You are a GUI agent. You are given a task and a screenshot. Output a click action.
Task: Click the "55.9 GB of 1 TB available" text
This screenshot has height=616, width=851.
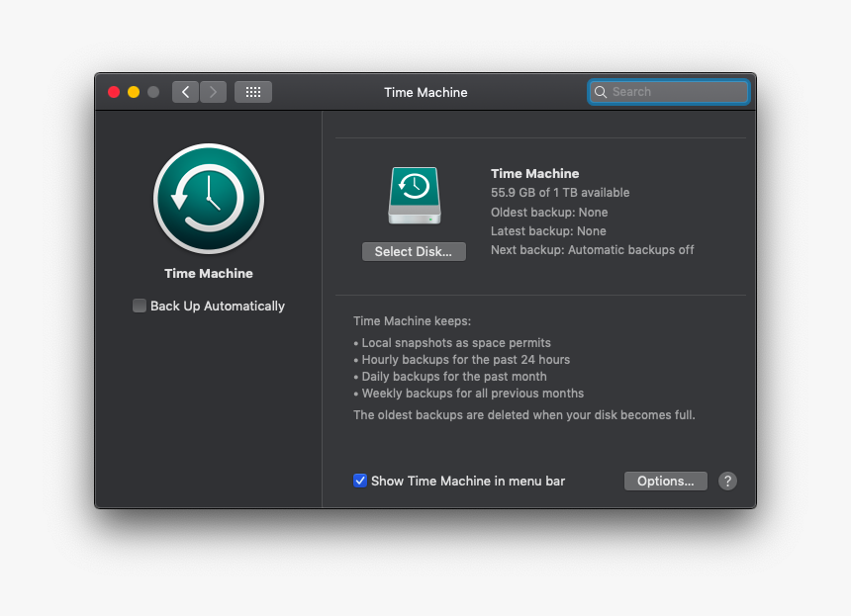[560, 193]
